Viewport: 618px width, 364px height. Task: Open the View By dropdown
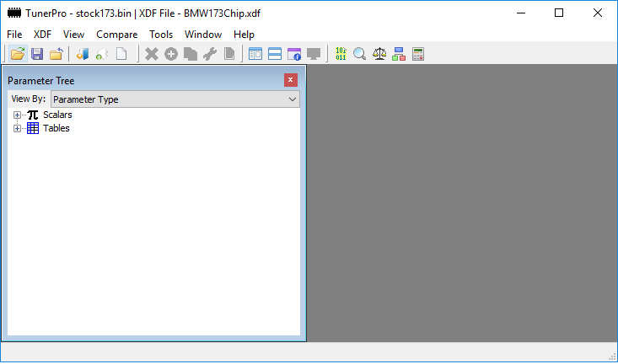point(293,99)
